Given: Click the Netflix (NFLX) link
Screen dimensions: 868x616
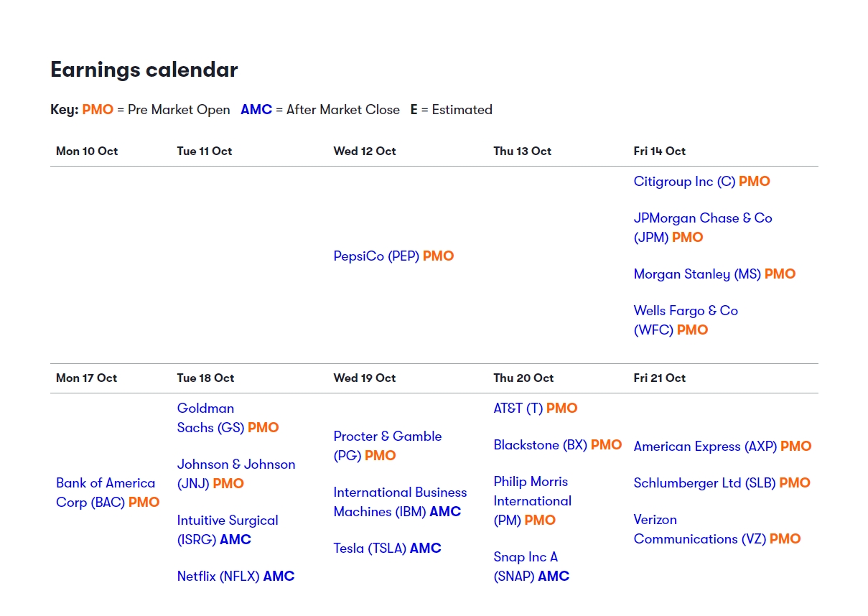Looking at the screenshot, I should [x=218, y=577].
